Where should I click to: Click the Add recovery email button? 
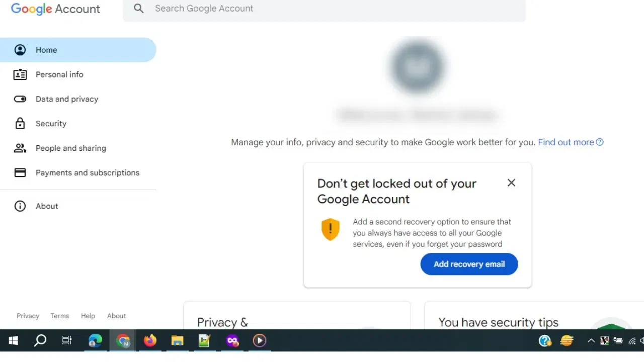coord(469,264)
